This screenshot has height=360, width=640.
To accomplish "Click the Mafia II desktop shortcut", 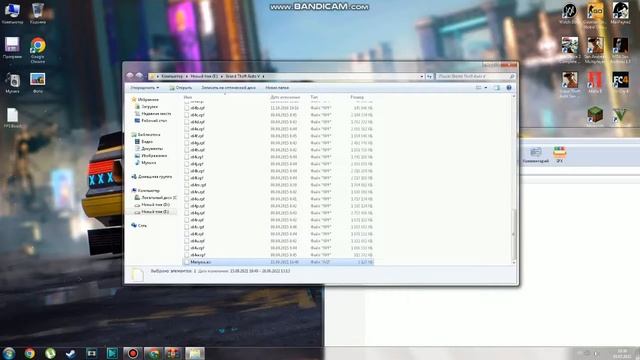I will coord(595,83).
